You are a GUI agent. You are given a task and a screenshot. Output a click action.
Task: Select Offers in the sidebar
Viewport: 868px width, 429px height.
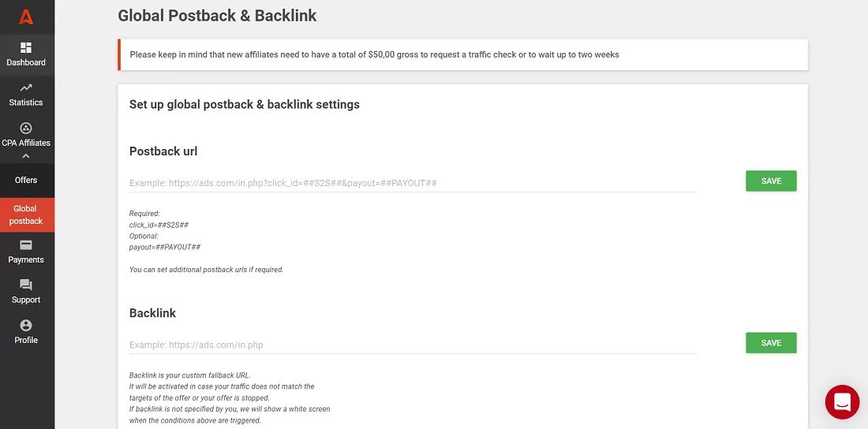coord(26,180)
